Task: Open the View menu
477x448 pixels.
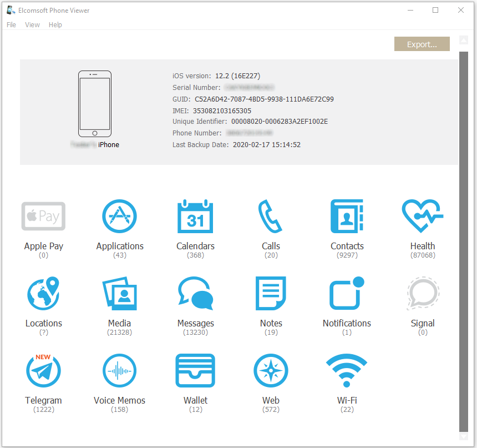Action: [x=32, y=24]
